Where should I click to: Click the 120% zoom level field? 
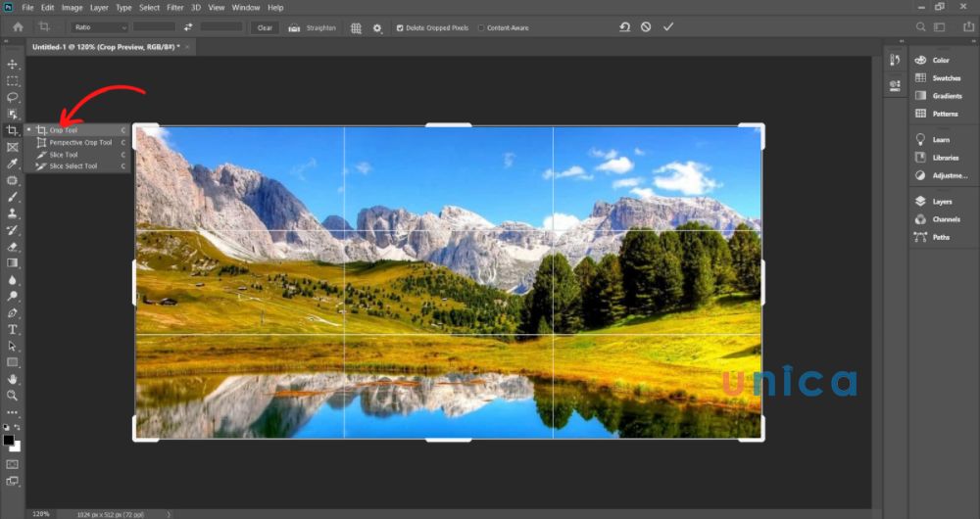(41, 514)
